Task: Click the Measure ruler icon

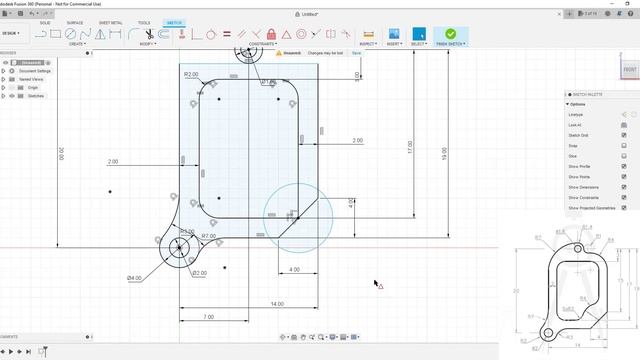Action: 369,34
